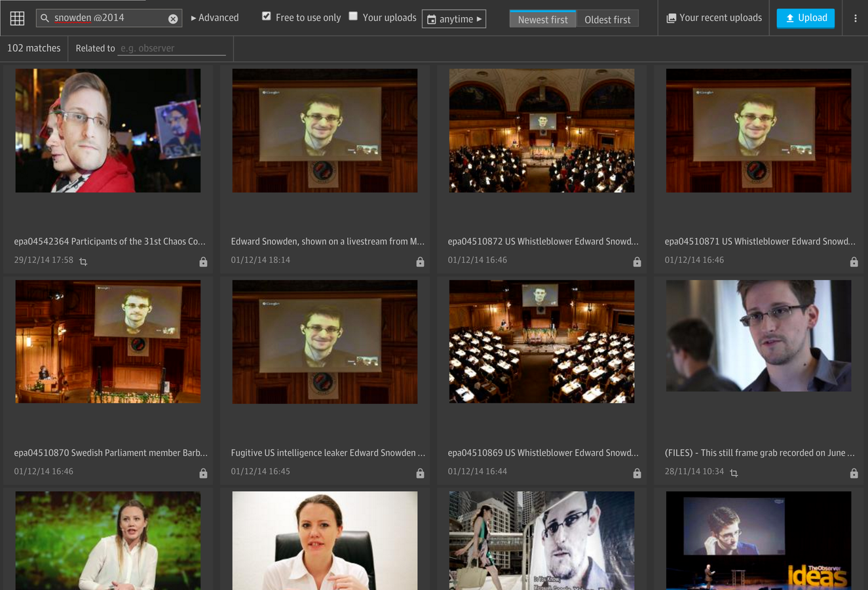
Task: Click caption 'epa04510872 US Whistleblower Edward Snowd...'
Action: pyautogui.click(x=543, y=241)
